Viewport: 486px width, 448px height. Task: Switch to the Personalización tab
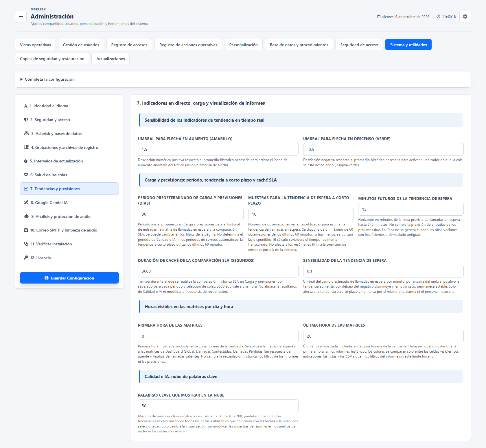click(x=243, y=45)
